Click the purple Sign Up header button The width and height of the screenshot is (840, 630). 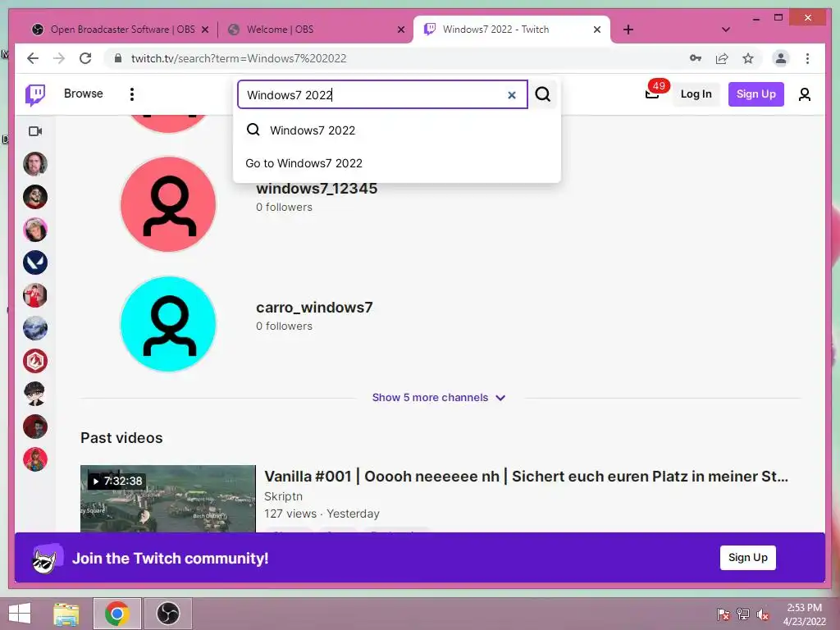click(756, 94)
